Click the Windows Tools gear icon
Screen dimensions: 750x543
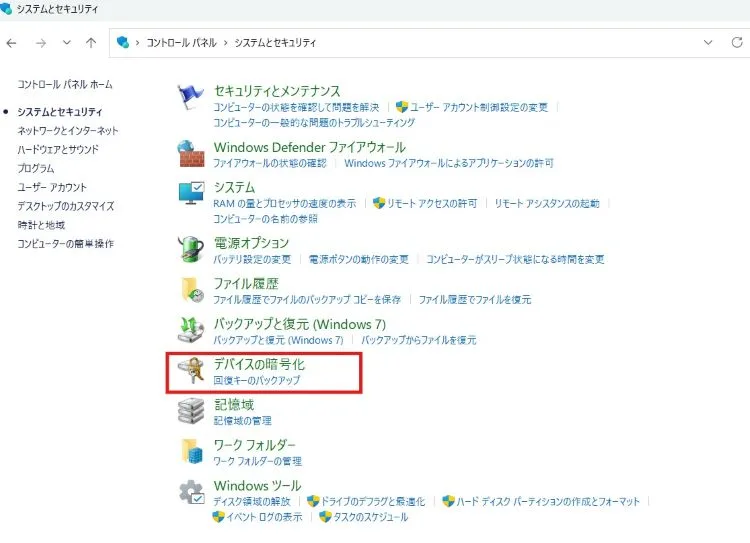pyautogui.click(x=190, y=493)
